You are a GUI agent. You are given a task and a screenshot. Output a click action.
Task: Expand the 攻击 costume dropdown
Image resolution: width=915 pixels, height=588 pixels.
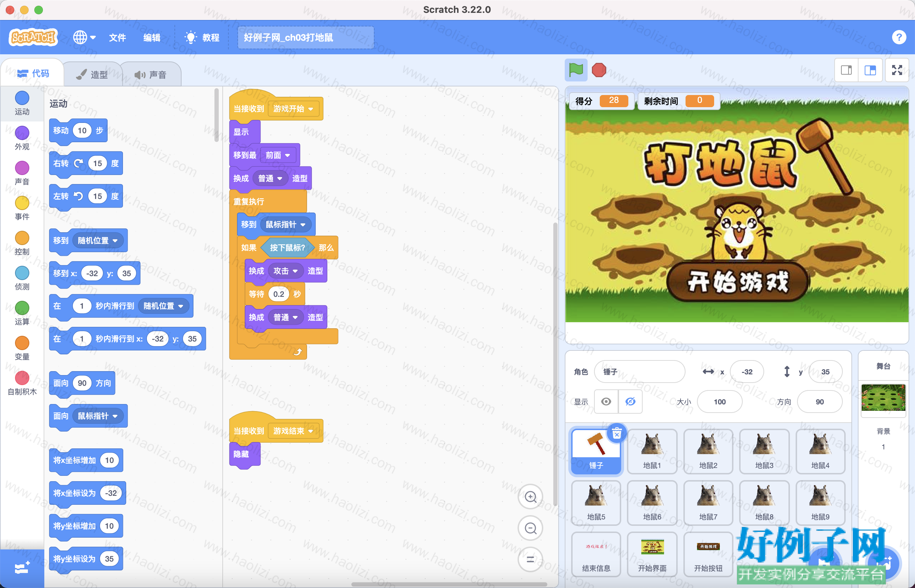[295, 271]
